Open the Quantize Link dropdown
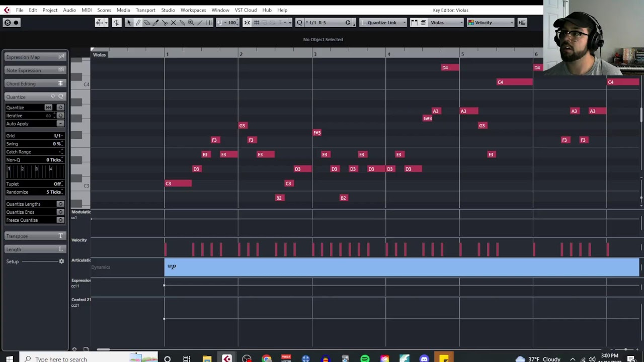The height and width of the screenshot is (362, 644). pyautogui.click(x=384, y=22)
